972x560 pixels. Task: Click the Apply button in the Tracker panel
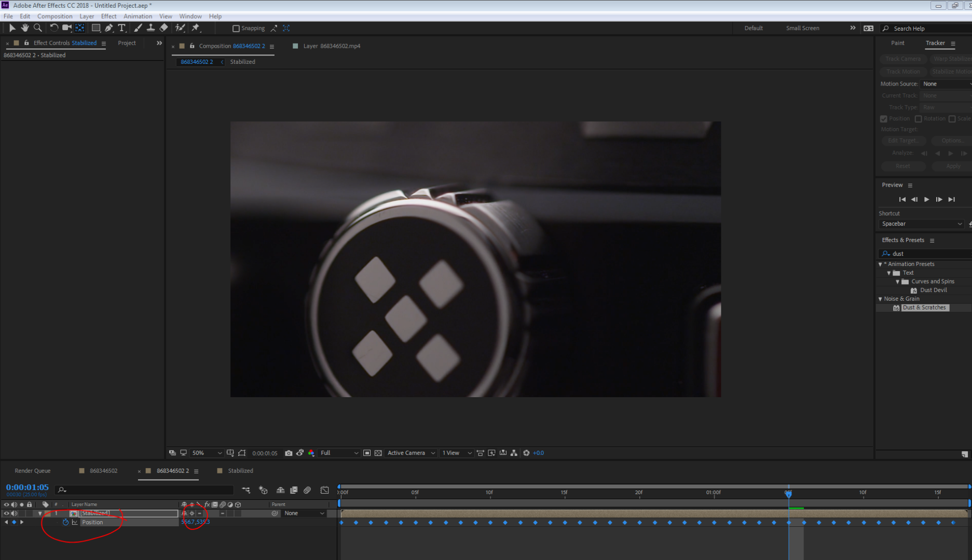click(x=952, y=166)
